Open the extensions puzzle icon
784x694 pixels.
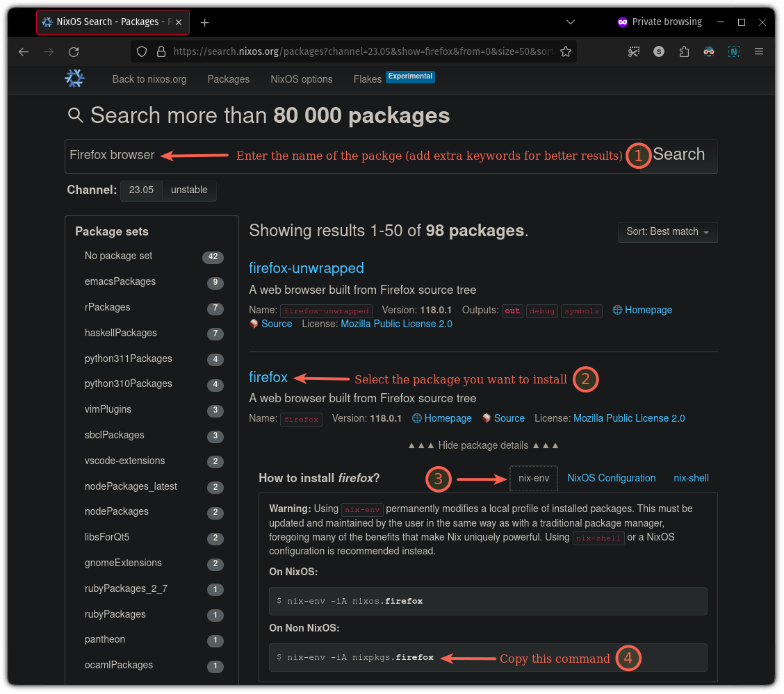click(683, 51)
